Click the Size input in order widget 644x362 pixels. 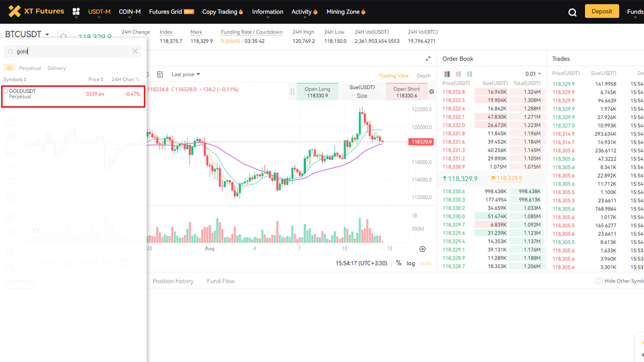(362, 95)
